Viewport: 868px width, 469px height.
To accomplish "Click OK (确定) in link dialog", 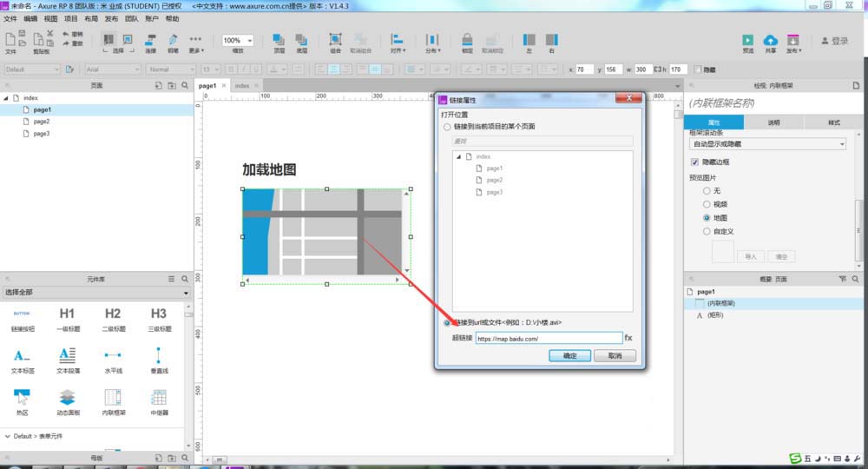I will (x=569, y=355).
